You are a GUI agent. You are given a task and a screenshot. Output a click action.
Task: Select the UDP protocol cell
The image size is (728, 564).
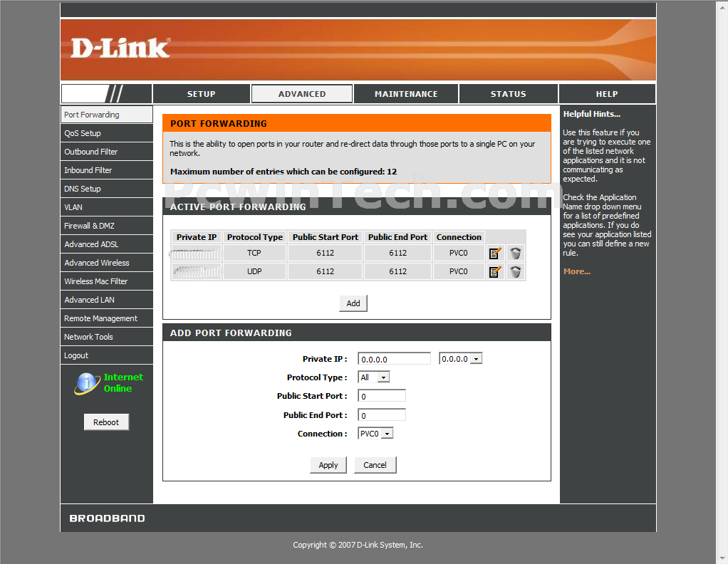pyautogui.click(x=254, y=271)
